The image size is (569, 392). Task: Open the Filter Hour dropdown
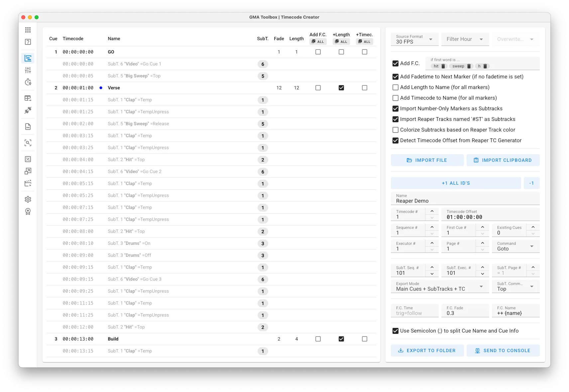(x=465, y=39)
